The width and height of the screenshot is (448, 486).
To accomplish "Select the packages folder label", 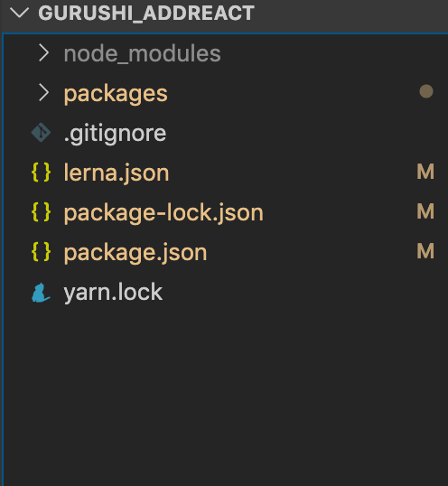I will (116, 94).
